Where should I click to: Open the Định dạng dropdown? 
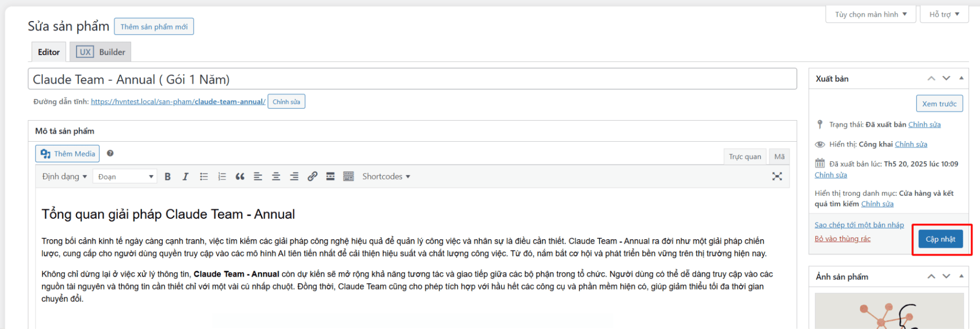64,177
